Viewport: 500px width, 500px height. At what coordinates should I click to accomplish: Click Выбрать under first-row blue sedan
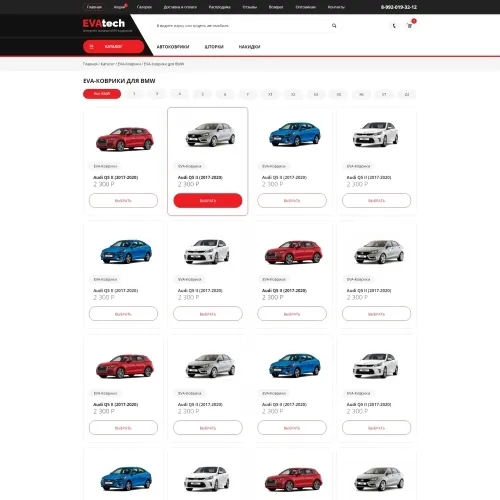292,201
